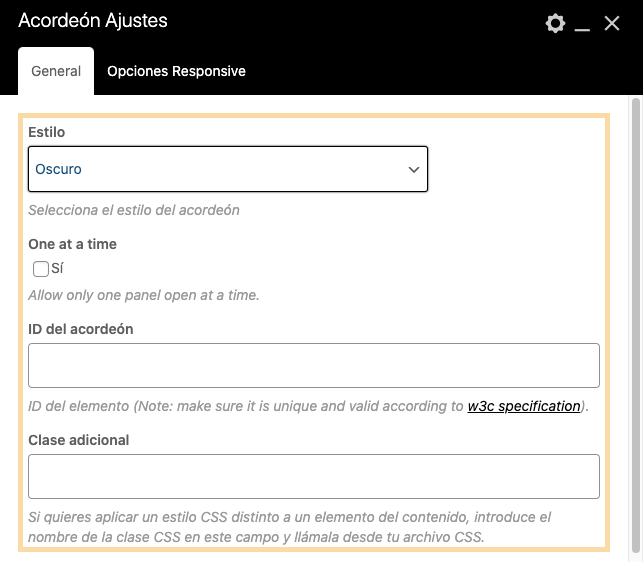Click the Acordeón Ajustes title text
This screenshot has height=562, width=643.
click(93, 21)
